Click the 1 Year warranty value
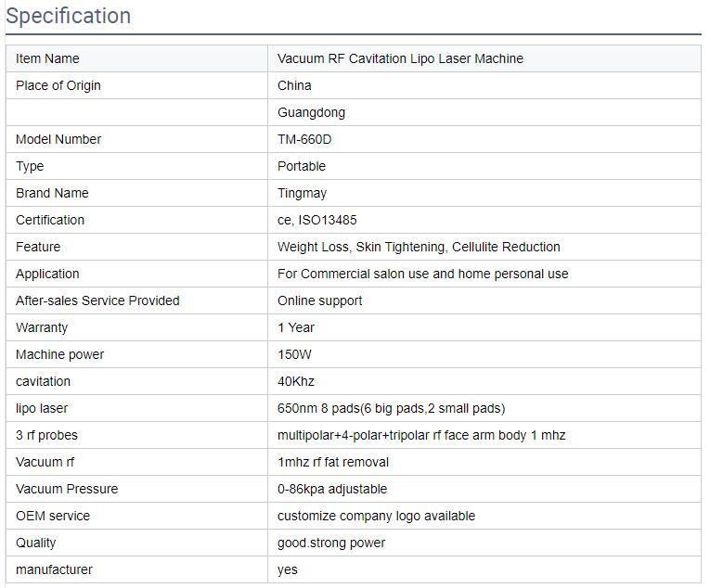710x588 pixels. coord(296,327)
